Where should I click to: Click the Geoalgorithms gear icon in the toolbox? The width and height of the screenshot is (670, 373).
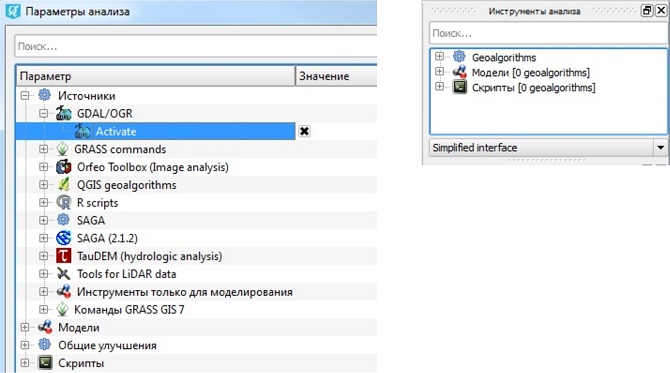click(x=459, y=56)
